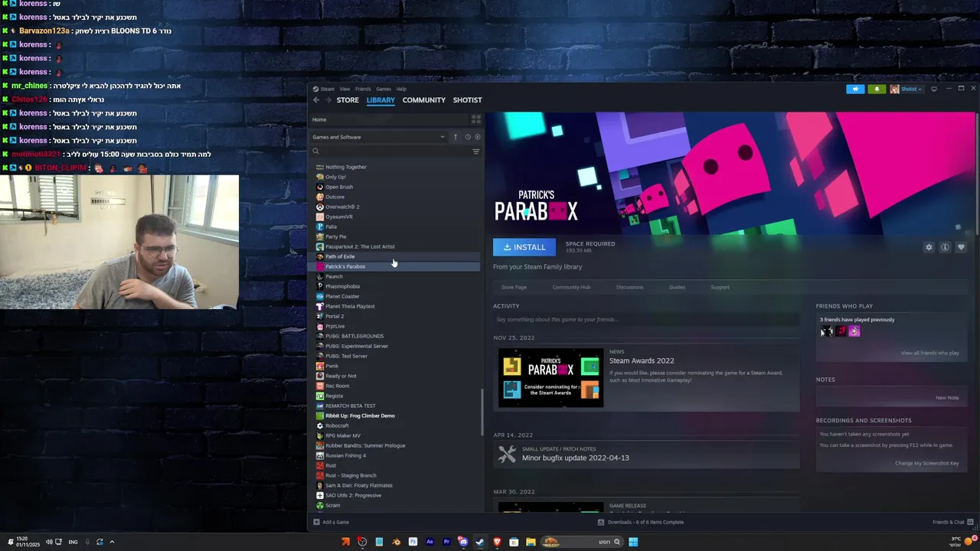Open Steam from the Windows taskbar
This screenshot has width=980, height=551.
480,542
